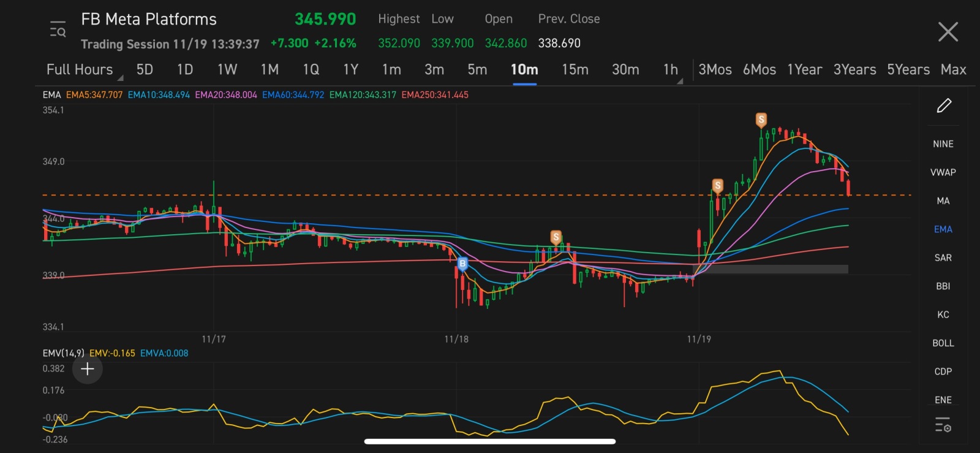Switch to the 1W timeframe
980x453 pixels.
click(x=227, y=69)
